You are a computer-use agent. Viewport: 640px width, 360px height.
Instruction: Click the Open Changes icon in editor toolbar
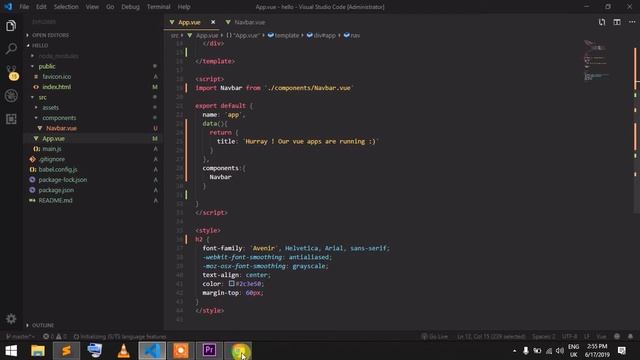pos(602,22)
